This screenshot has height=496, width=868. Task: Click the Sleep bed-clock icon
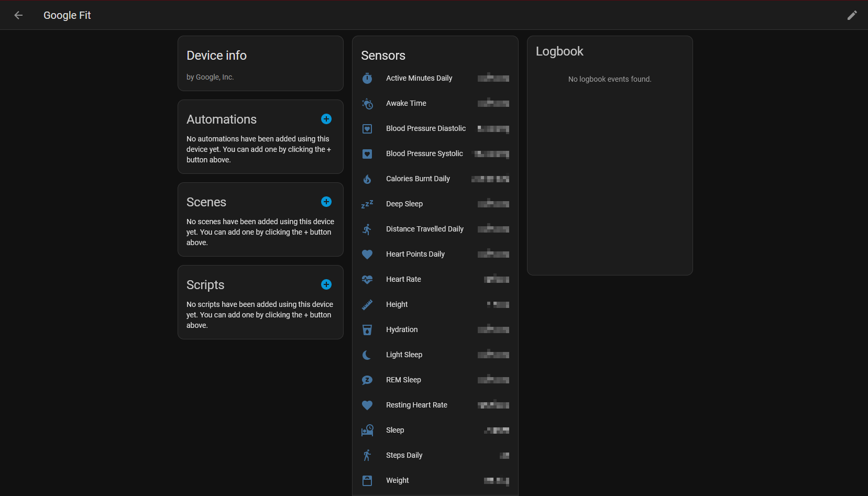[367, 430]
